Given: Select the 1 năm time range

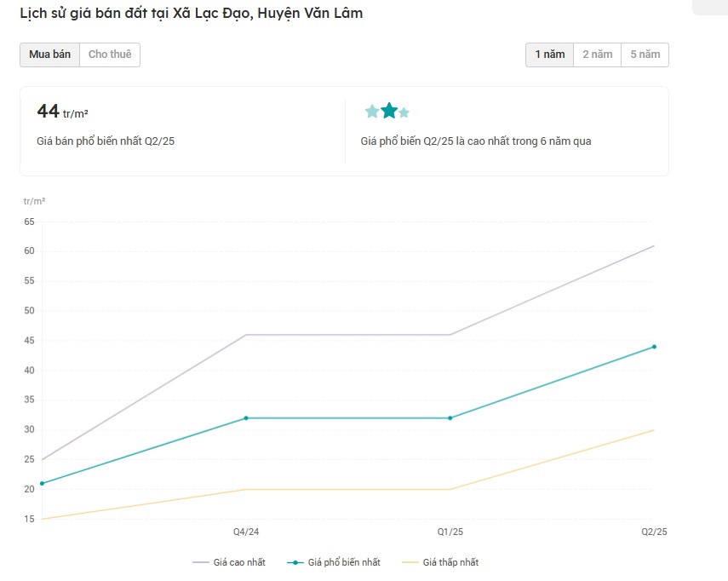Looking at the screenshot, I should point(549,55).
